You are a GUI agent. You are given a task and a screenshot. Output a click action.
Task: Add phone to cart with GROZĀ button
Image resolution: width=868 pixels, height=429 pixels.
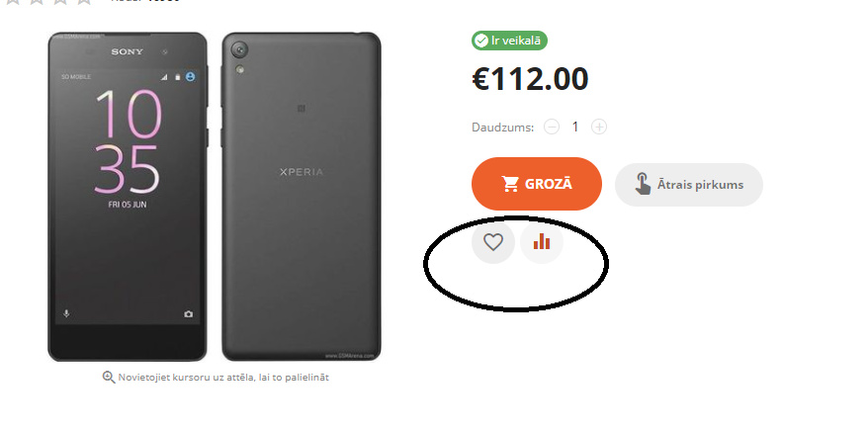(537, 184)
